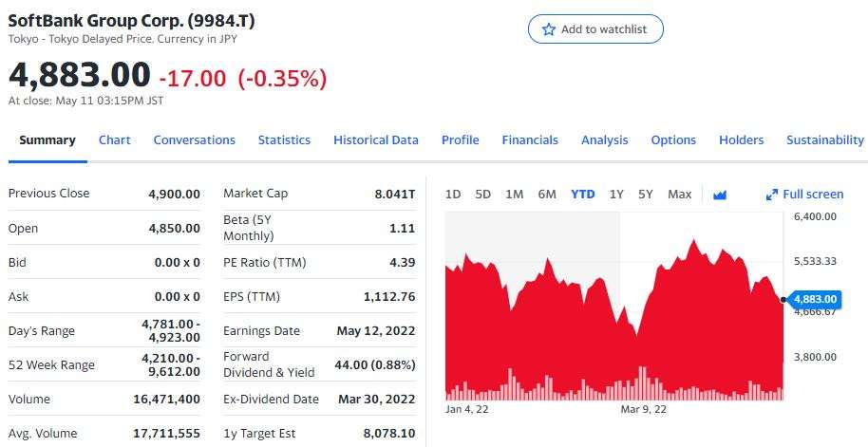Open the Sustainability tab
This screenshot has width=868, height=447.
coord(824,140)
